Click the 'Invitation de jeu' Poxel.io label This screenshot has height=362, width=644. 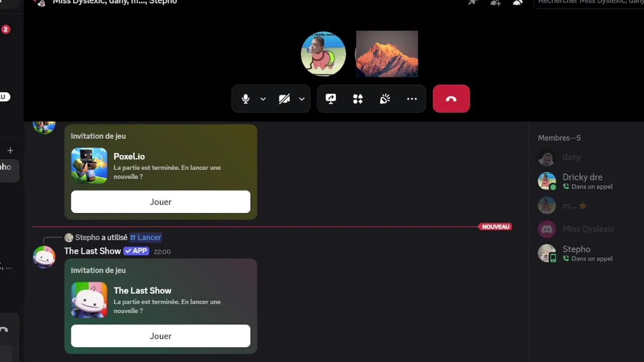coord(98,136)
